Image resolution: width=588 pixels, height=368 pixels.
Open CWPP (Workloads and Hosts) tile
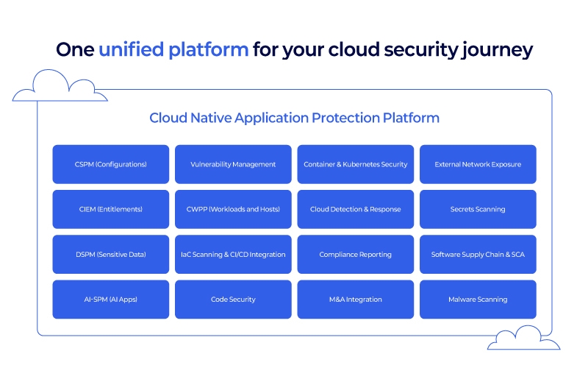(233, 209)
